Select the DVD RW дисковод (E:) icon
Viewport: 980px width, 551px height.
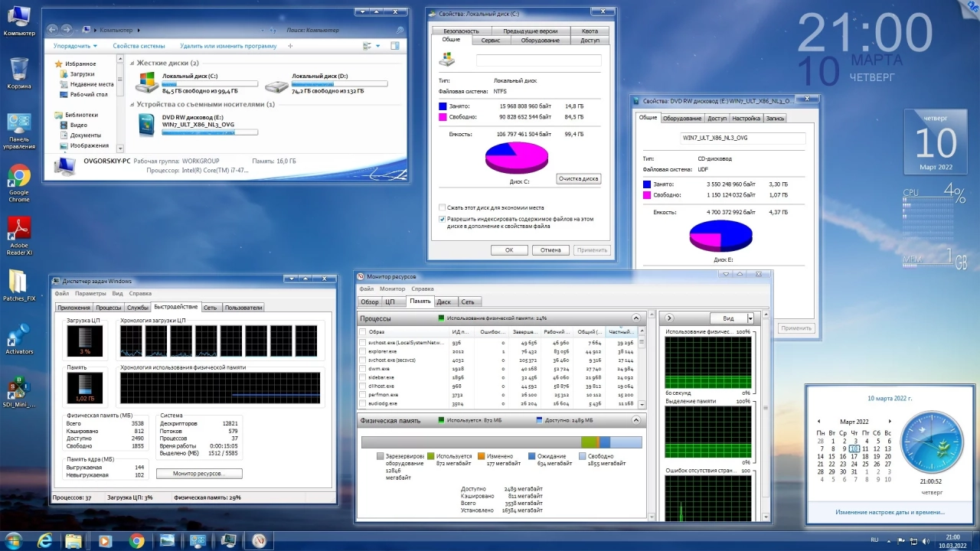coord(147,125)
